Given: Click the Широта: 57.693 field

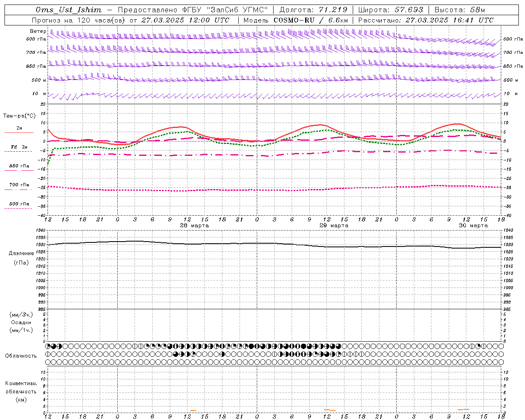Looking at the screenshot, I should point(390,10).
